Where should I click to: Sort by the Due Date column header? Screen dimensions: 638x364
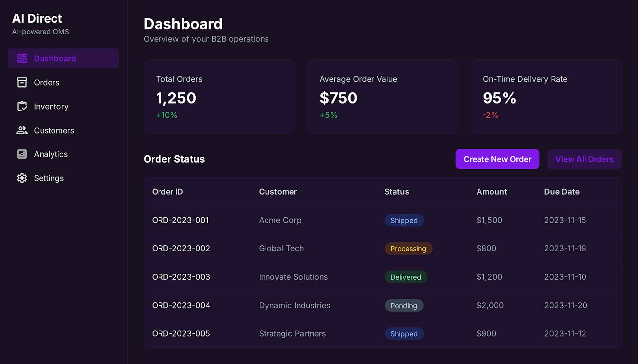561,192
